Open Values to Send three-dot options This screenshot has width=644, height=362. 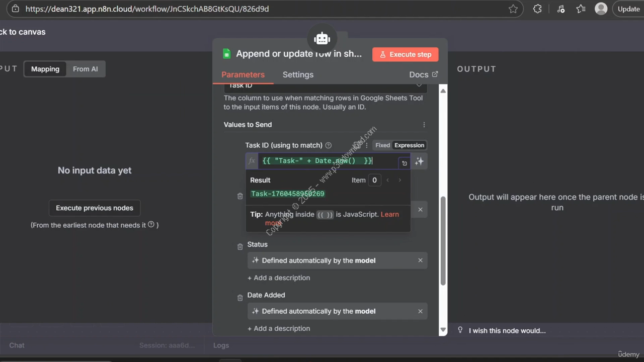424,125
